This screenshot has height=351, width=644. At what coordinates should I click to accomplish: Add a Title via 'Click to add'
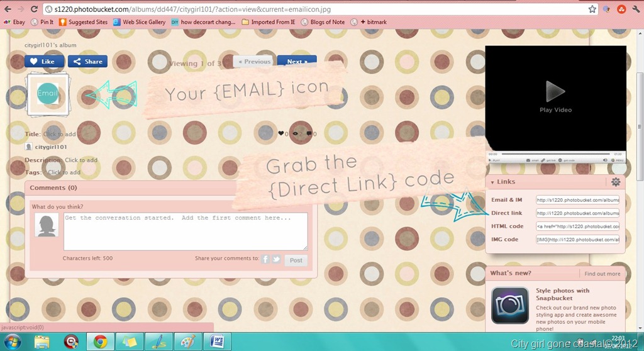60,134
